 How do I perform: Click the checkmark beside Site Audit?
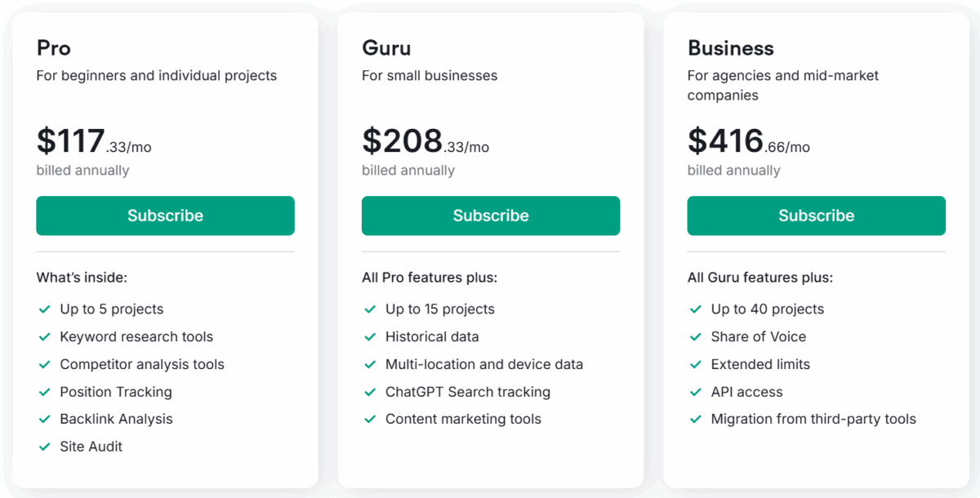(x=44, y=447)
